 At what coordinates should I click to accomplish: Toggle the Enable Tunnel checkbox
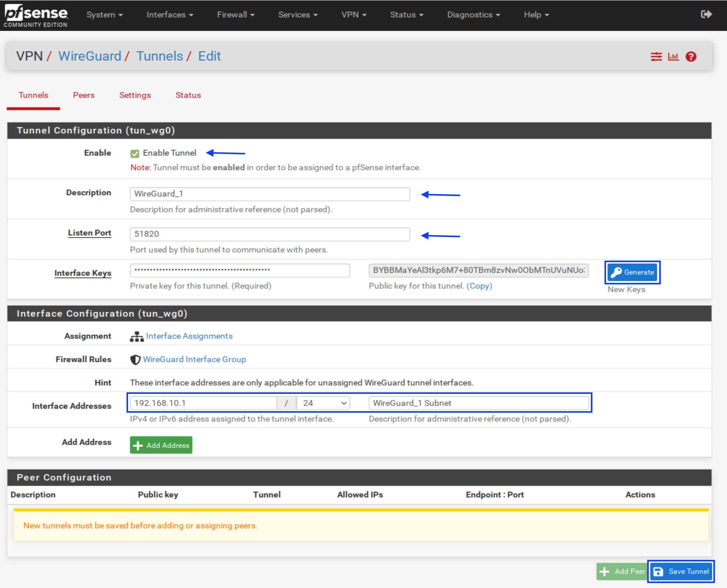135,154
